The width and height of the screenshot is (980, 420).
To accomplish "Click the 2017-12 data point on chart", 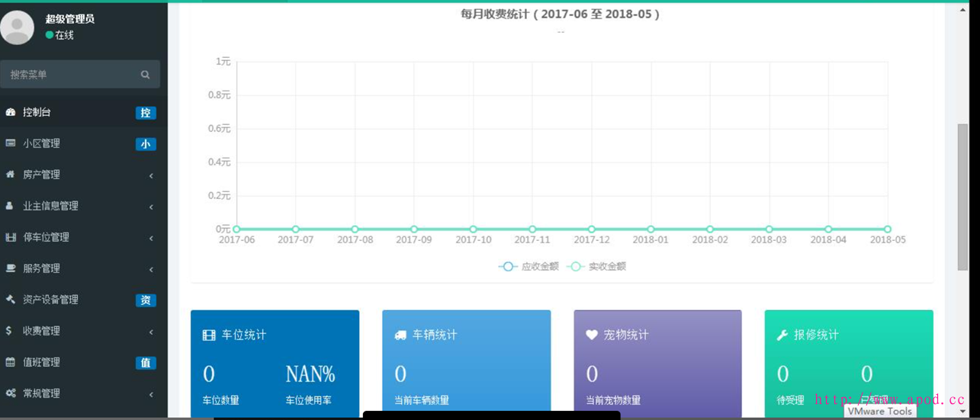I will point(592,229).
